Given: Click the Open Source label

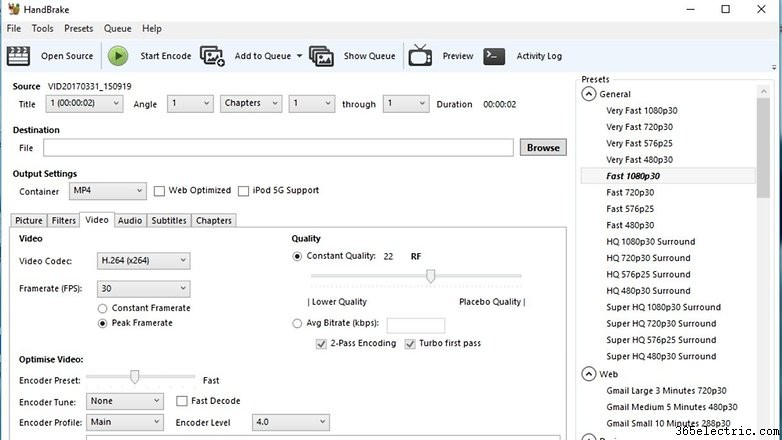Looking at the screenshot, I should pos(67,56).
